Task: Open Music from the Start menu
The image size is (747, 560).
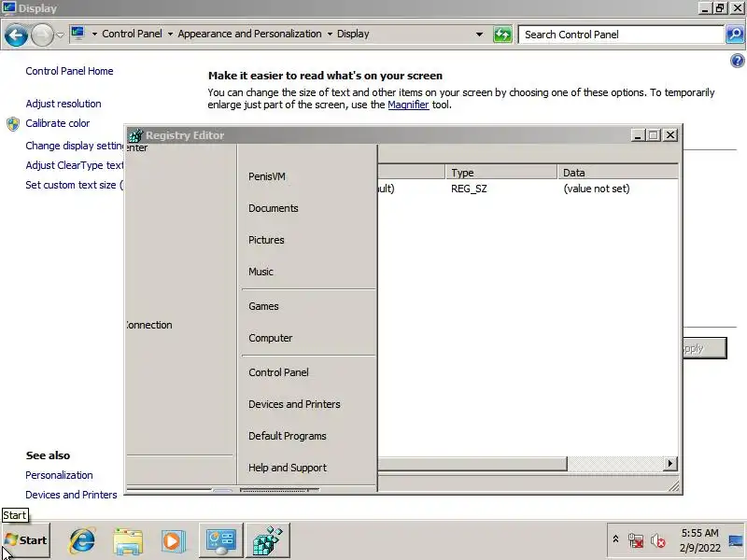Action: coord(261,272)
